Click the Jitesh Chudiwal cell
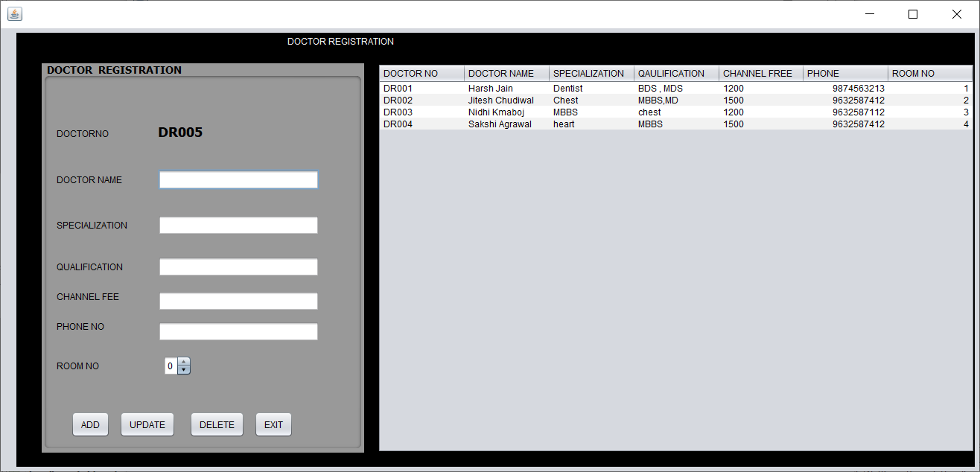The width and height of the screenshot is (980, 472). [506, 100]
